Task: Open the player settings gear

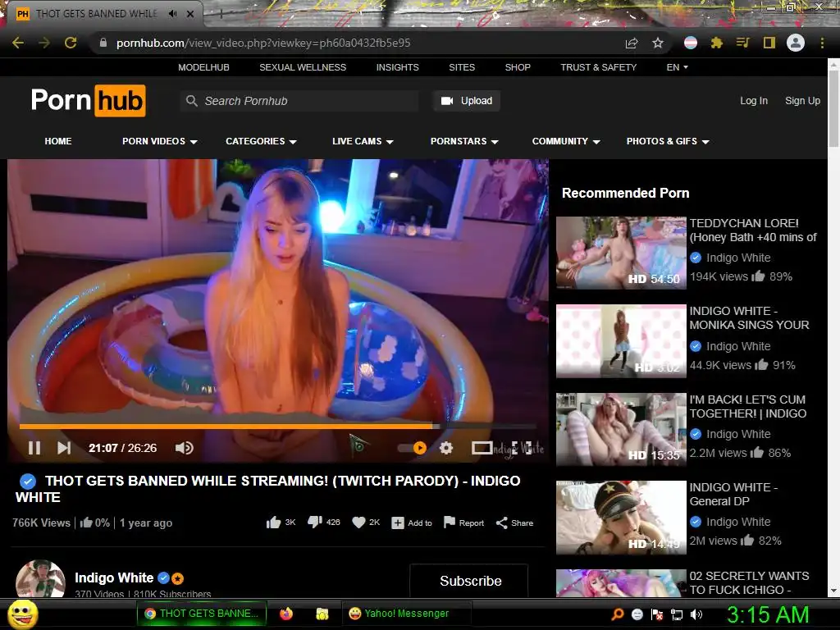Action: click(446, 448)
